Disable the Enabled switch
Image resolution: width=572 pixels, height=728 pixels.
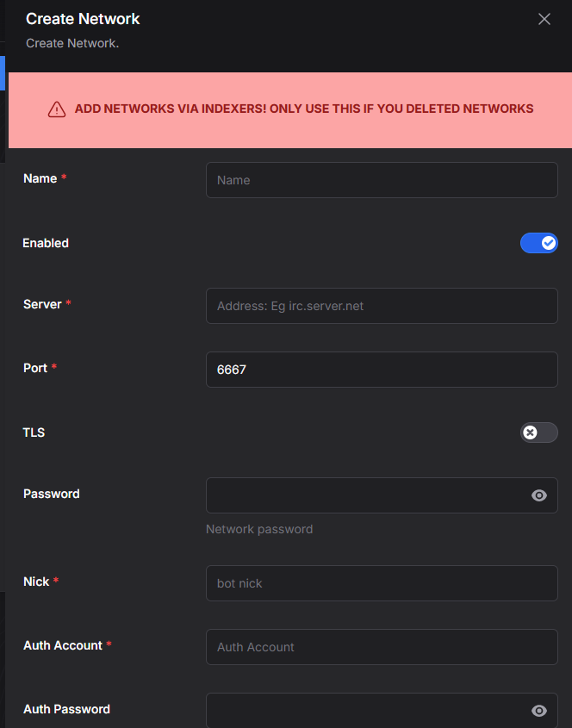[538, 243]
